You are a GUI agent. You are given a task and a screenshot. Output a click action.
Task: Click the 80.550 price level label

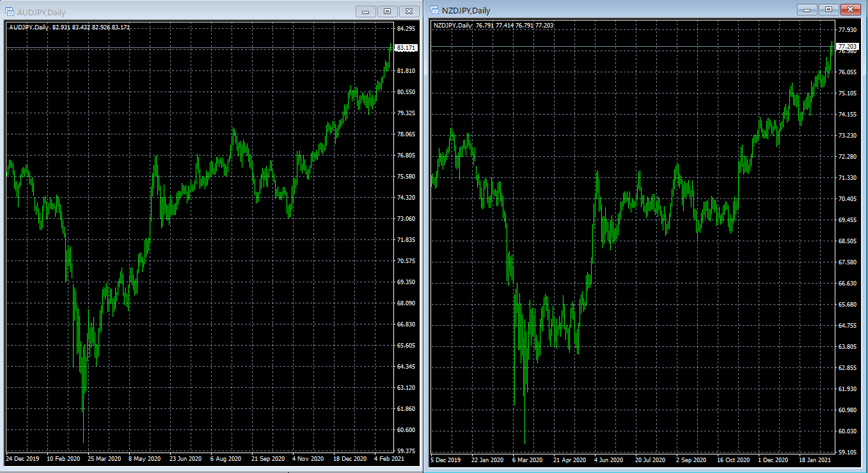(x=406, y=92)
